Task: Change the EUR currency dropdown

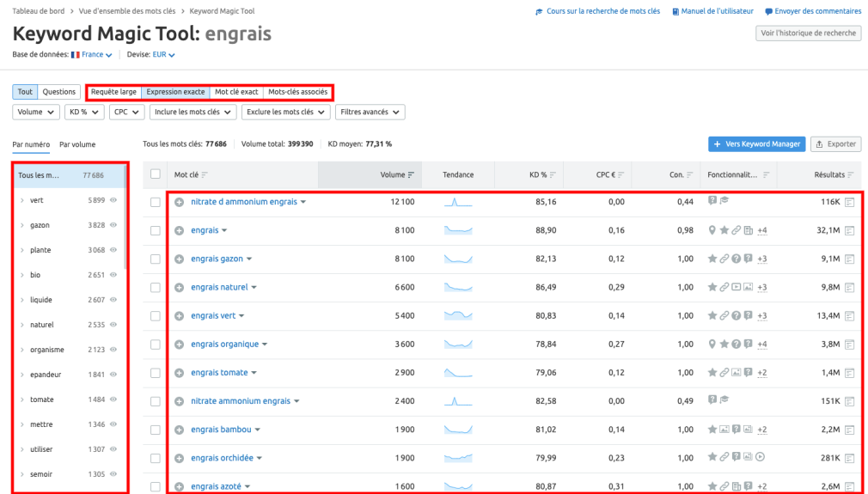Action: coord(164,55)
